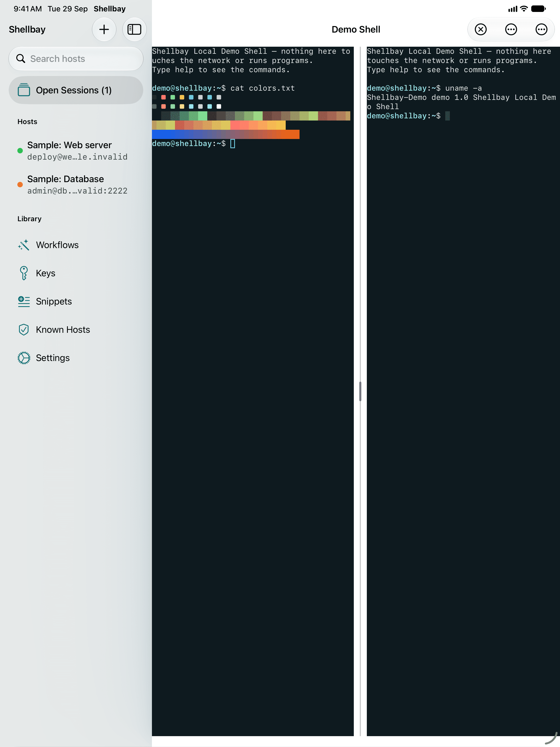Image resolution: width=560 pixels, height=747 pixels.
Task: Click the blue-to-orange gradient bar
Action: (x=225, y=134)
